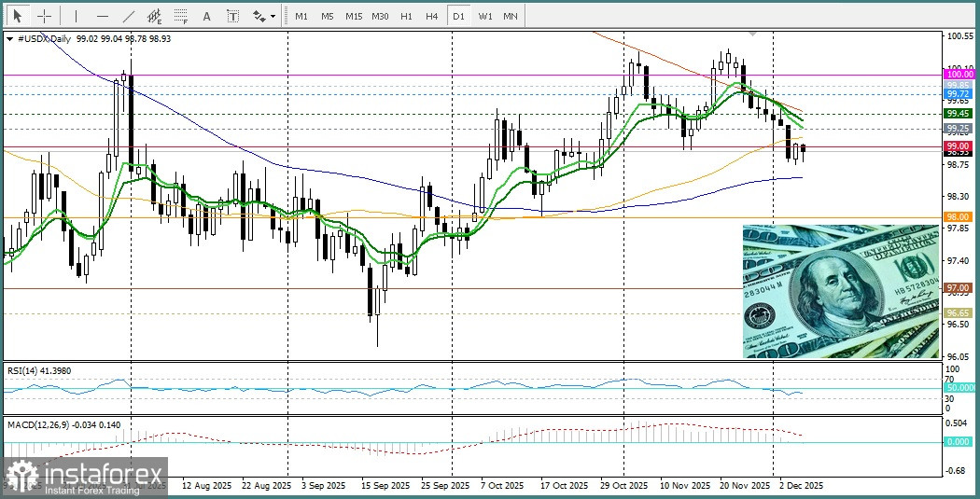Click the magenta 100.00 price level label
This screenshot has width=980, height=499.
point(959,74)
